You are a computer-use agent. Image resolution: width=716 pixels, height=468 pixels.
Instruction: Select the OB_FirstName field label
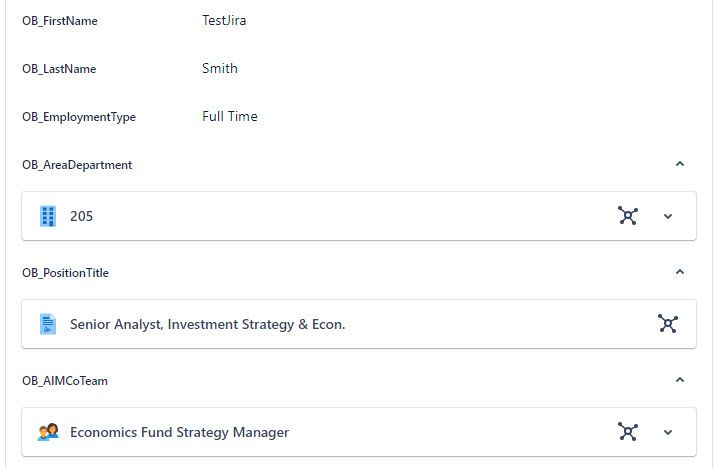pos(60,21)
